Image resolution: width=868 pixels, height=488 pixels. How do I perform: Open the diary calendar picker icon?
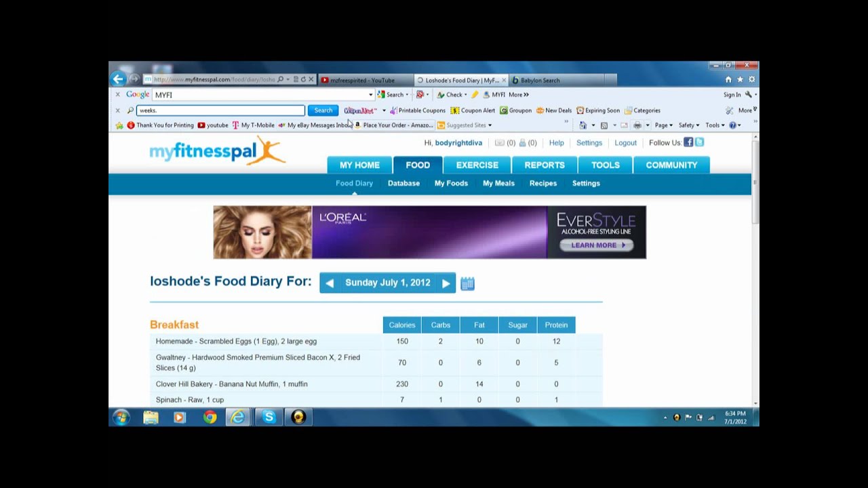point(467,283)
